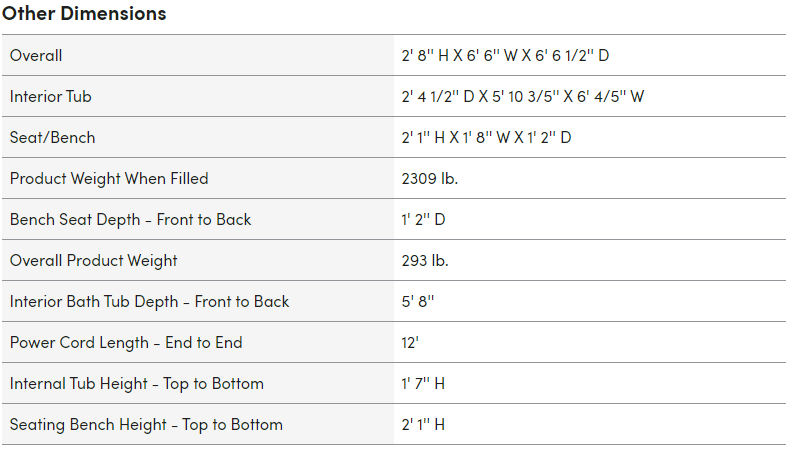Screen dimensions: 793x457
Task: Click the Other Dimensions heading
Action: pyautogui.click(x=84, y=14)
